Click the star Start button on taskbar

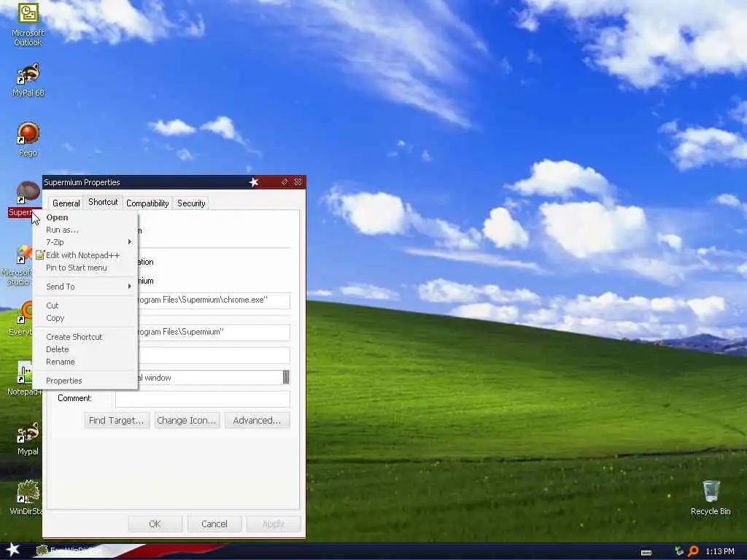(13, 550)
